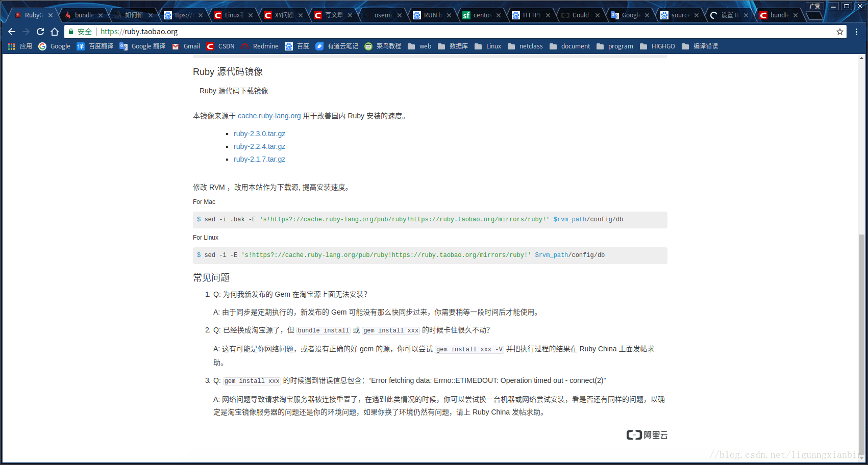Viewport: 868px width, 465px height.
Task: Open the 菜鸟教程 bookmark
Action: [383, 46]
